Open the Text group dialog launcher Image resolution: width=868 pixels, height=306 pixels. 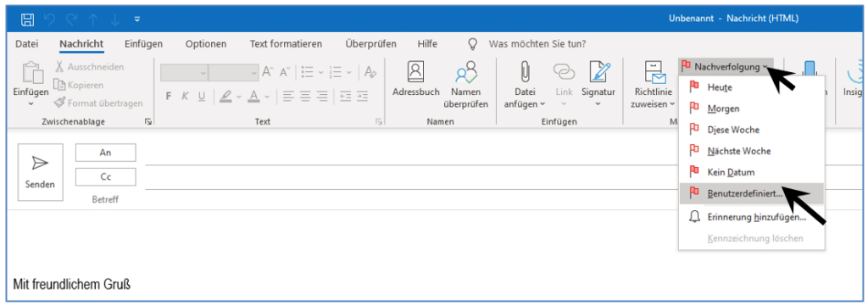[379, 122]
